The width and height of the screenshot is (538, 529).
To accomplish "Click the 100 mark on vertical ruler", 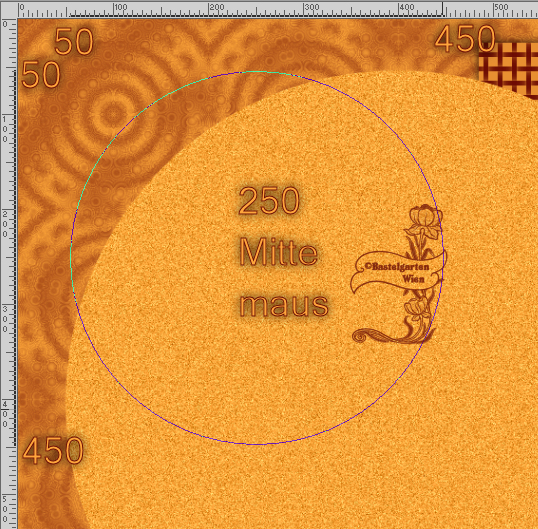I will coord(5,129).
